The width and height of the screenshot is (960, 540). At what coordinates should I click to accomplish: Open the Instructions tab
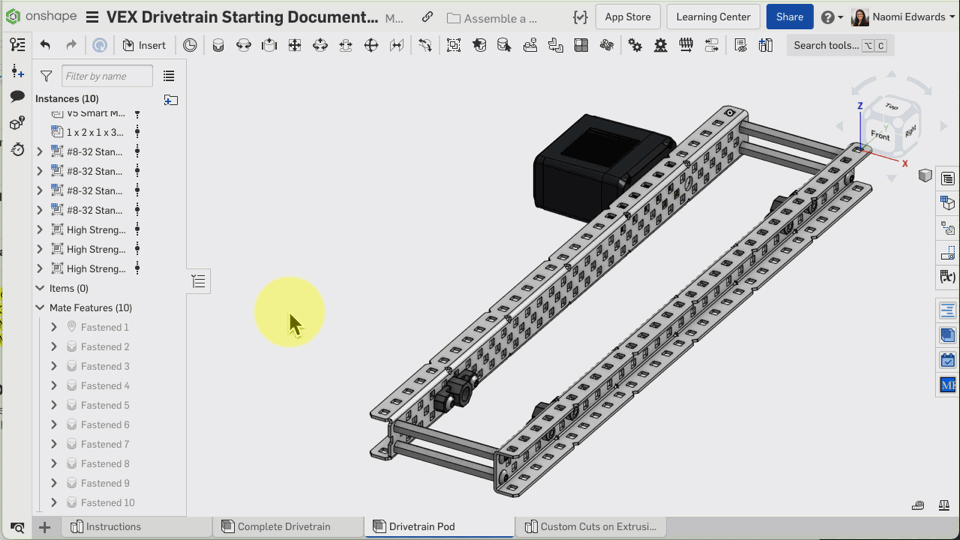(x=112, y=527)
